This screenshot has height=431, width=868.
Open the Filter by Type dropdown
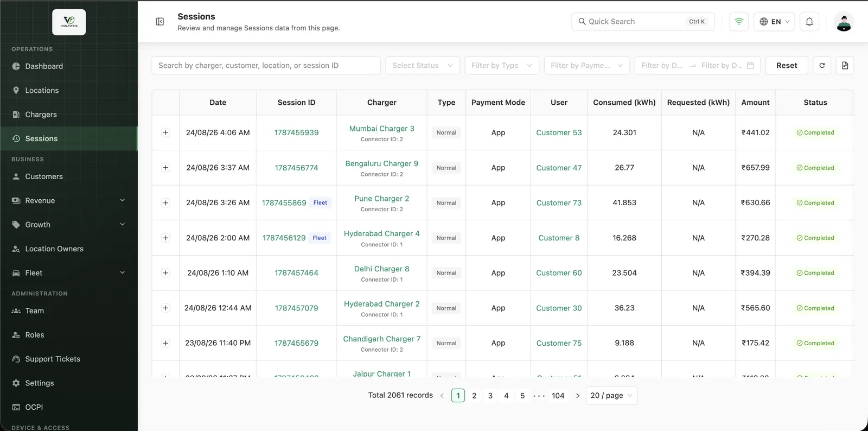click(502, 66)
